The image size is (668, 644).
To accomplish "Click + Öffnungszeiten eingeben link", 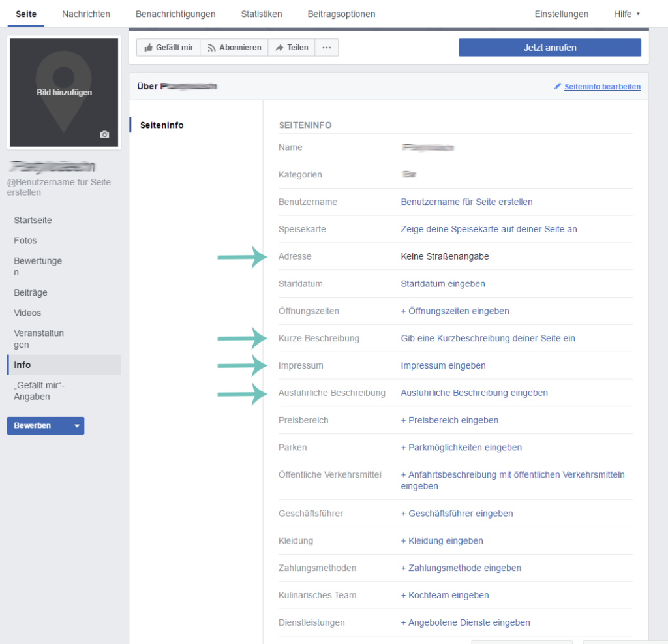I will coord(455,311).
